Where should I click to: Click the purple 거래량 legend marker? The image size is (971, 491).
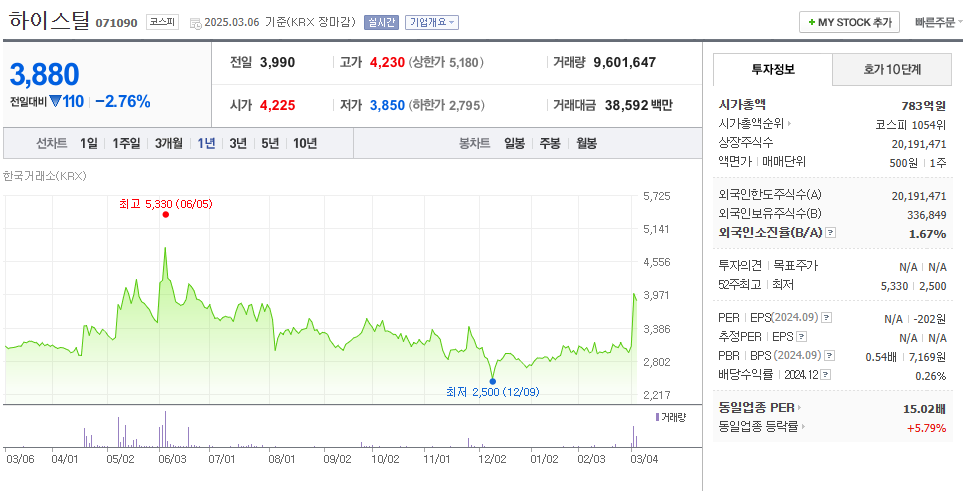click(x=657, y=417)
